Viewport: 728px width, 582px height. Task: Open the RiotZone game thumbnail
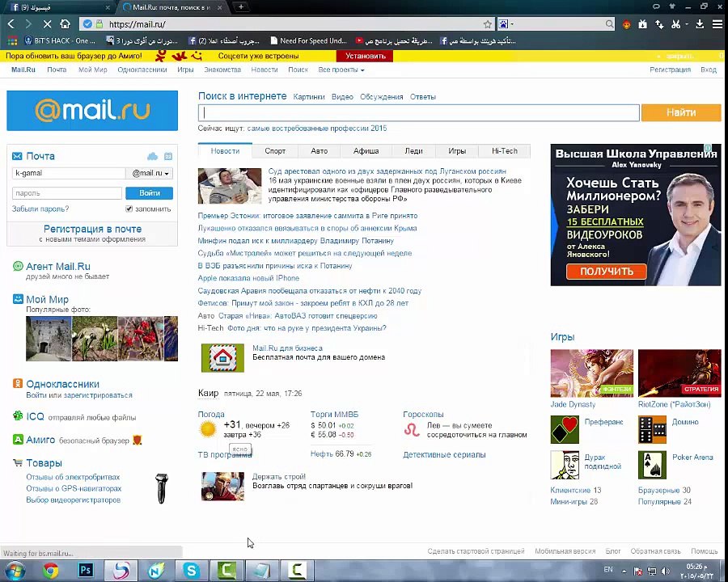pyautogui.click(x=679, y=373)
